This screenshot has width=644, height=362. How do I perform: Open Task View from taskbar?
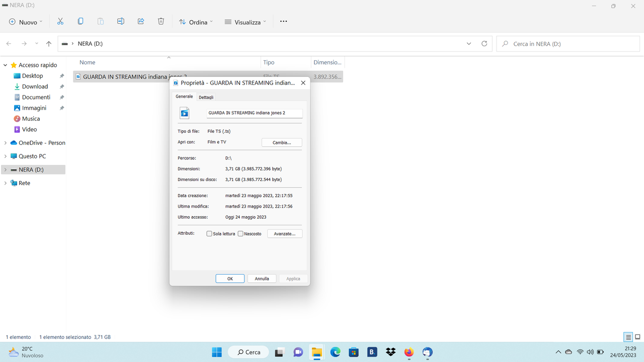[279, 352]
